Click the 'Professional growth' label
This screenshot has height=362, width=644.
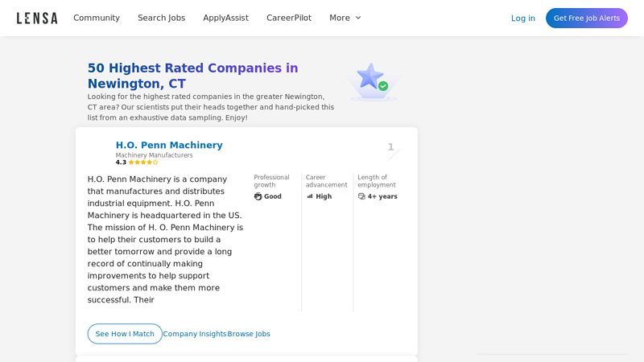(271, 181)
